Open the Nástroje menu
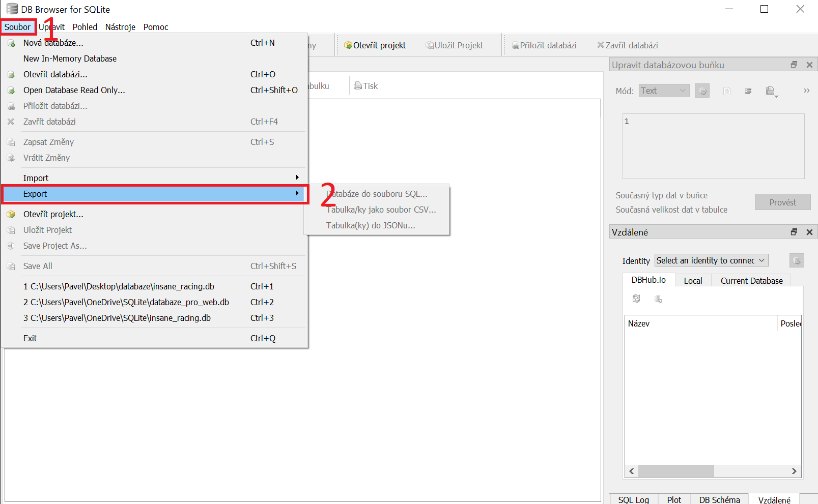This screenshot has height=504, width=818. [120, 27]
